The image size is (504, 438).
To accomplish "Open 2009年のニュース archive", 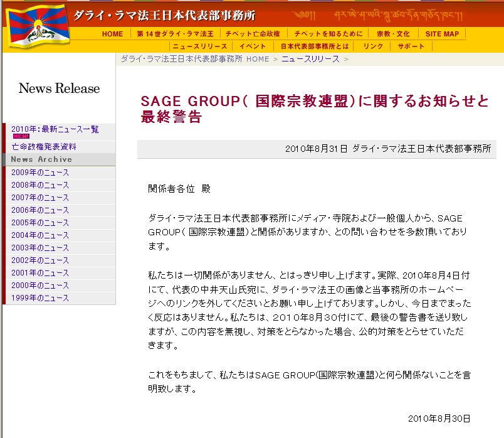I will 40,173.
